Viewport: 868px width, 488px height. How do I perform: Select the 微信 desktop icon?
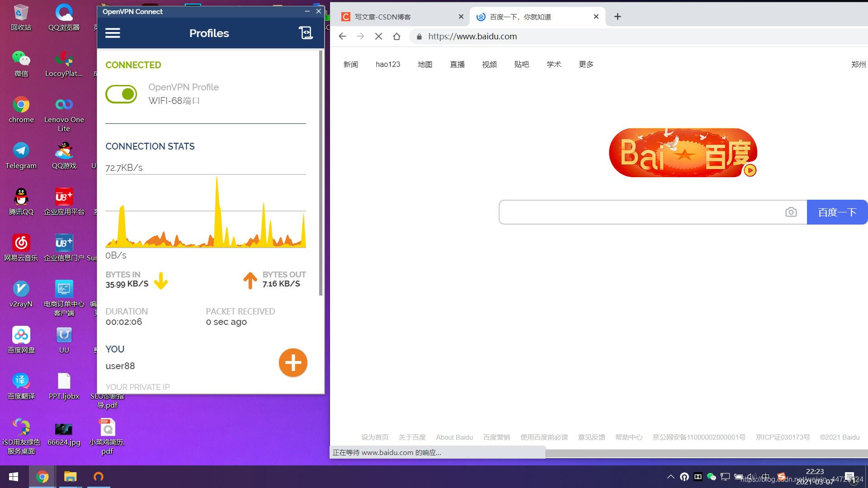pos(21,64)
